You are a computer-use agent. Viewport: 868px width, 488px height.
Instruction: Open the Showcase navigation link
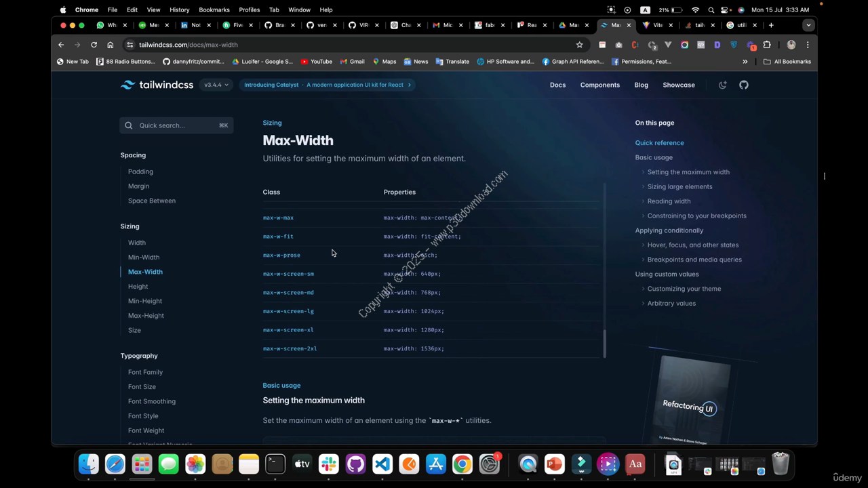pyautogui.click(x=679, y=85)
